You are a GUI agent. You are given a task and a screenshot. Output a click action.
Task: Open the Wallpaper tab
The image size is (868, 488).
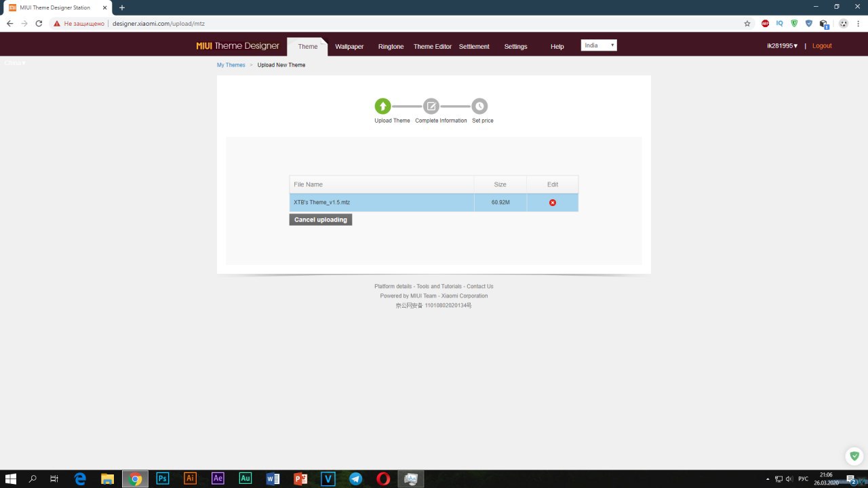(x=349, y=46)
